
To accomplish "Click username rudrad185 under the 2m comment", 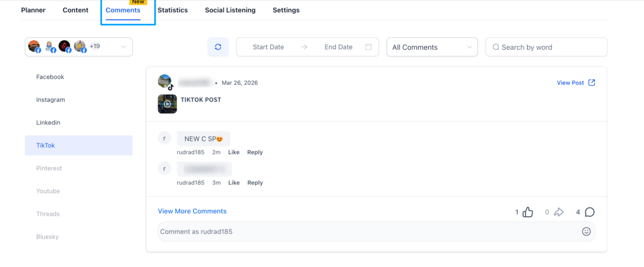I will pos(190,152).
